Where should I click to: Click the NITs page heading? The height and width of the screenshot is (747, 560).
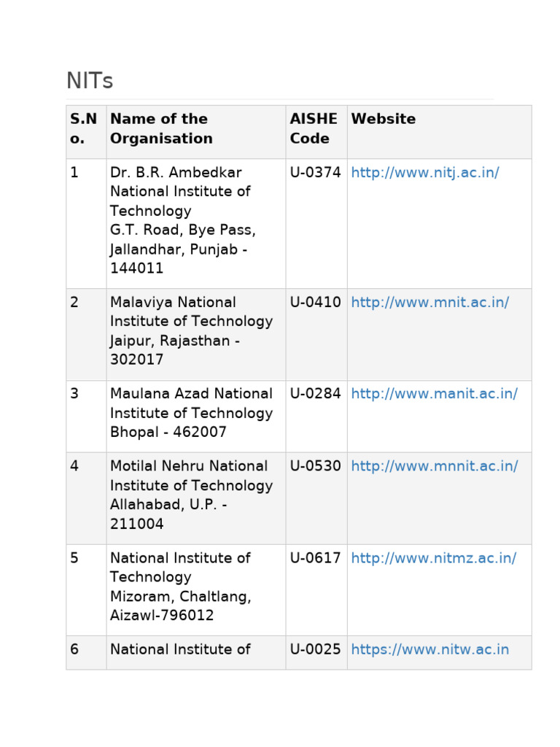[90, 81]
